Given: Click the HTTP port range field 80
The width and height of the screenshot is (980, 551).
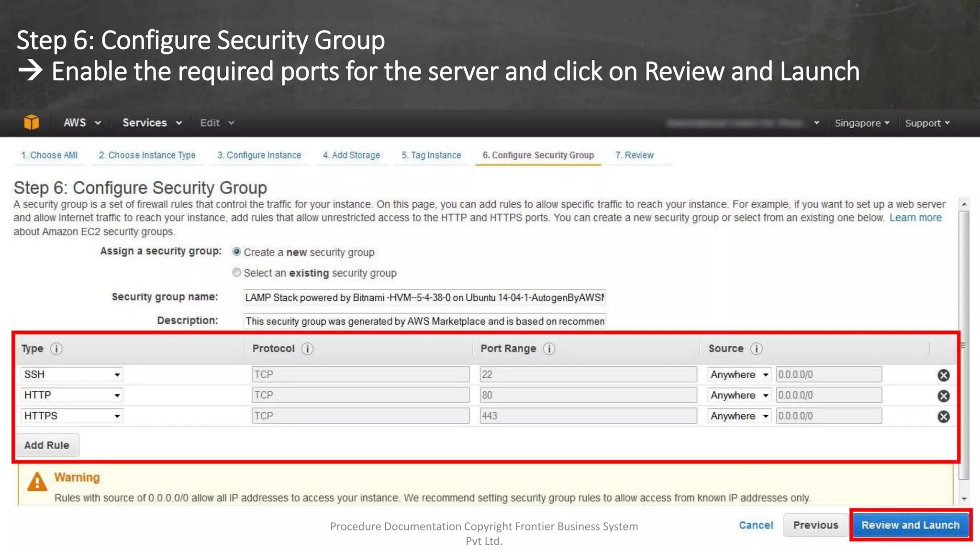Looking at the screenshot, I should click(588, 395).
